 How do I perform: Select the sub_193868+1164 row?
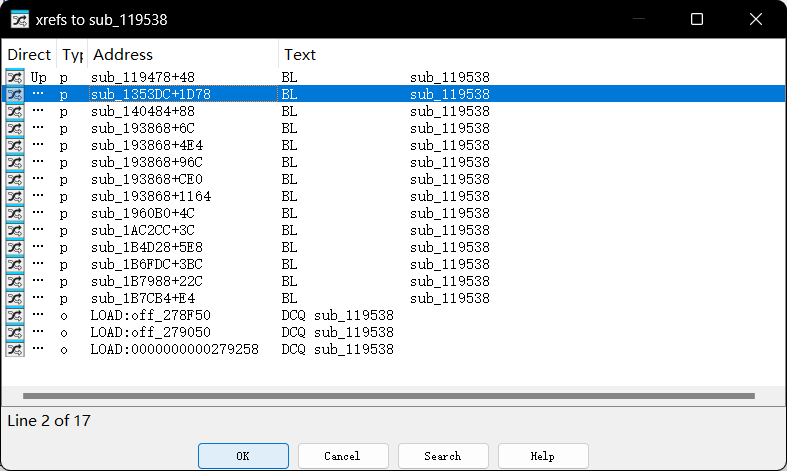tap(394, 196)
